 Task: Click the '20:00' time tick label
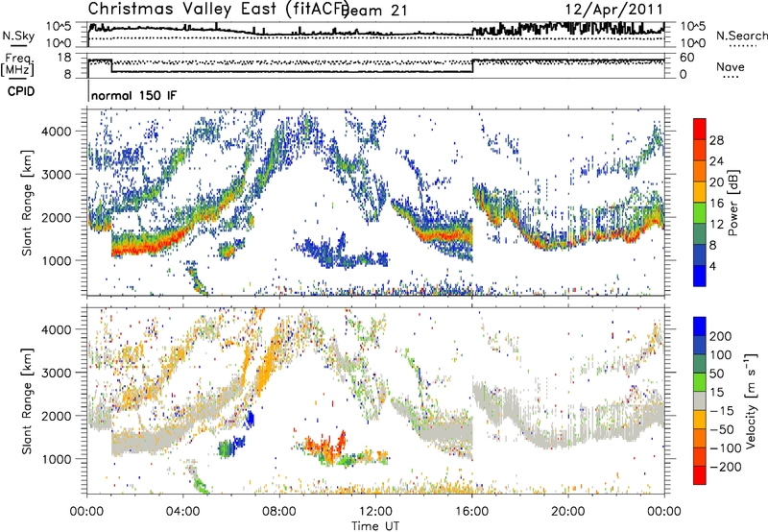point(567,512)
